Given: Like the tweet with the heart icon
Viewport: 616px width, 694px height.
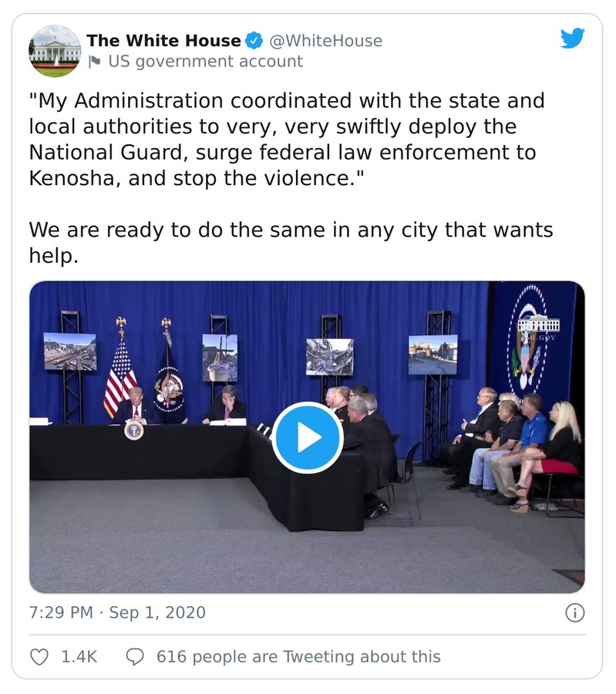Looking at the screenshot, I should click(39, 657).
